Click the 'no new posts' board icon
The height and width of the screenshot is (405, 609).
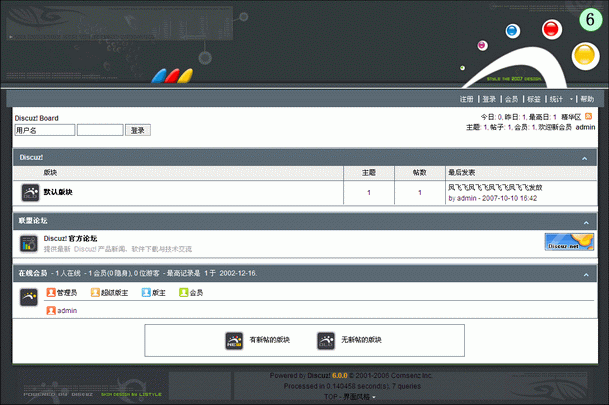pyautogui.click(x=326, y=341)
